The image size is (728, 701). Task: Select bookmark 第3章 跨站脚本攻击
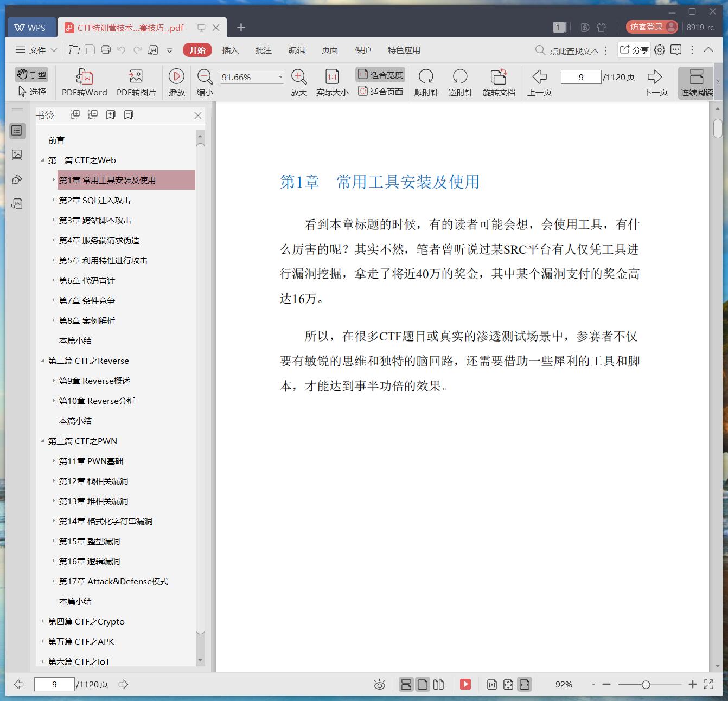[95, 220]
